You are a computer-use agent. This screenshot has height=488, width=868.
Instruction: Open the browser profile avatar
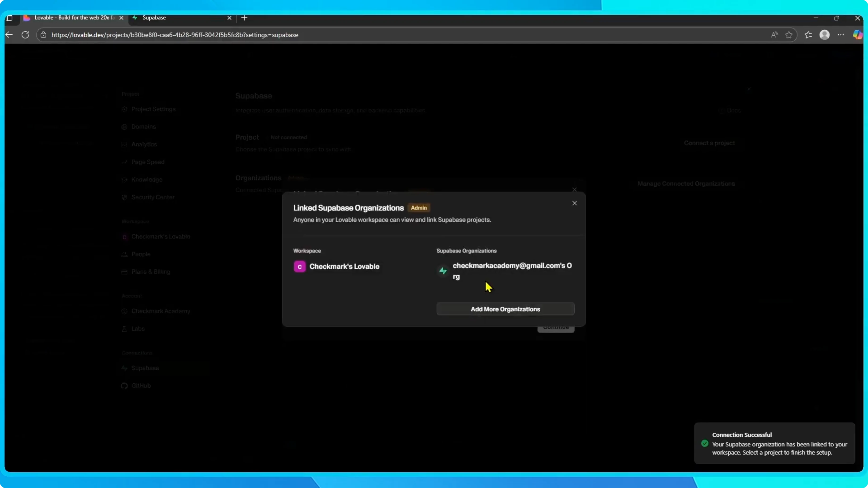825,35
